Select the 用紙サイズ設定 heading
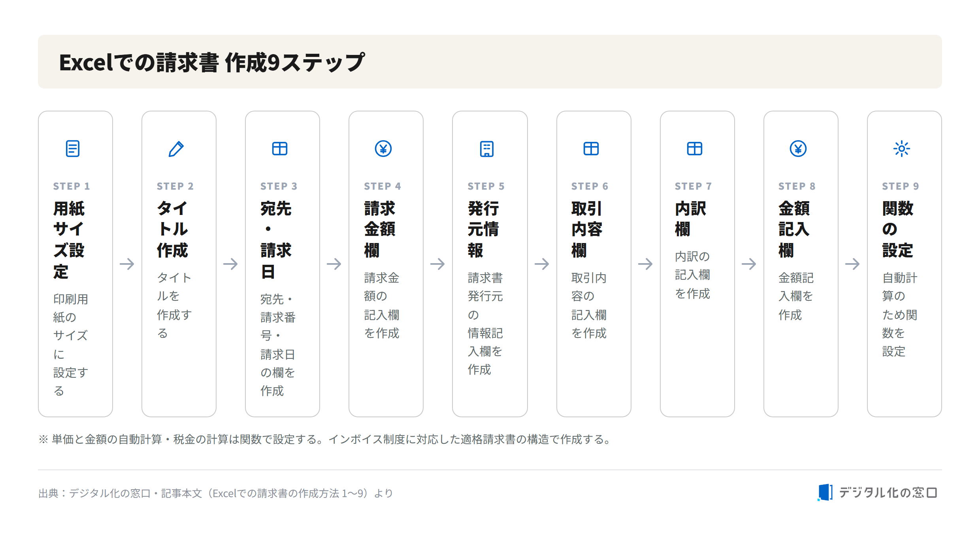 69,240
